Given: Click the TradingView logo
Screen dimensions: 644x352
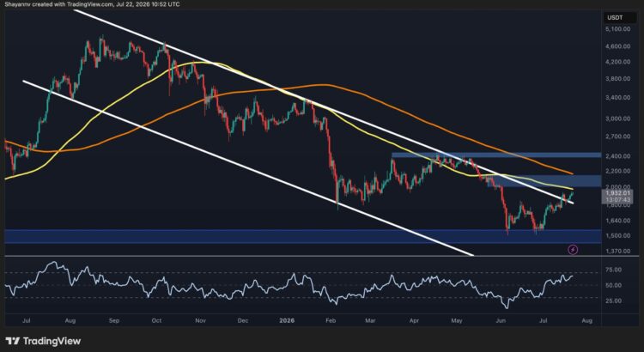Looking at the screenshot, I should (43, 341).
